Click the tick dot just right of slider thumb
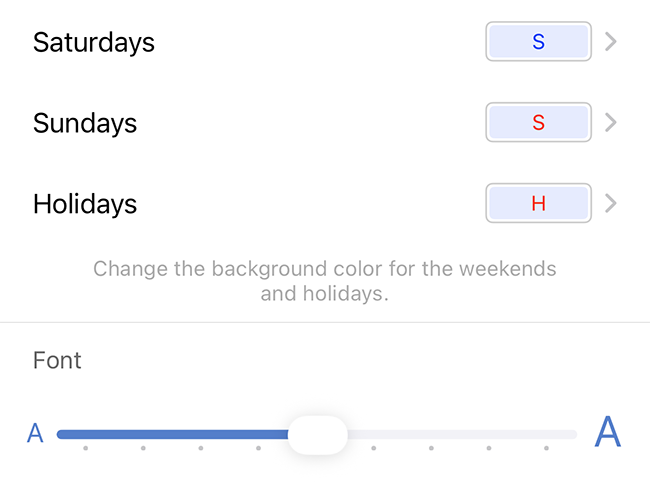 coord(374,448)
